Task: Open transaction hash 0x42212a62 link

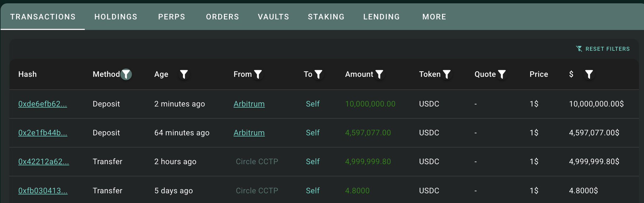Action: pos(43,161)
